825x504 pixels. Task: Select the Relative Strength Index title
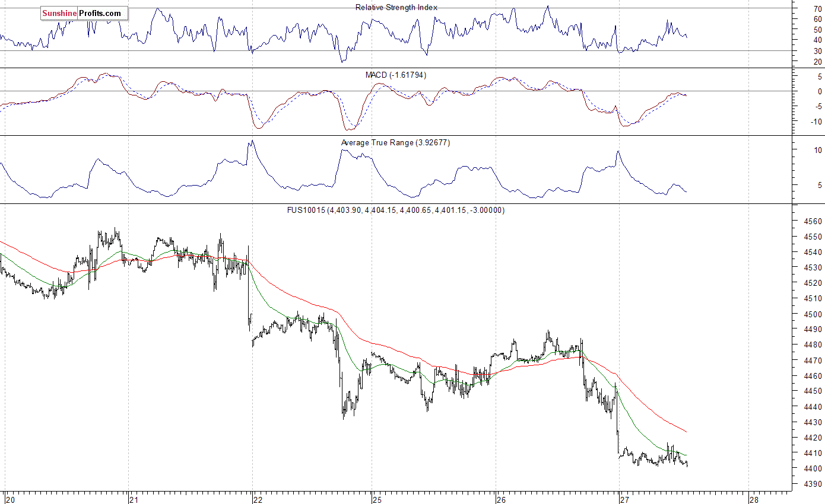(396, 7)
